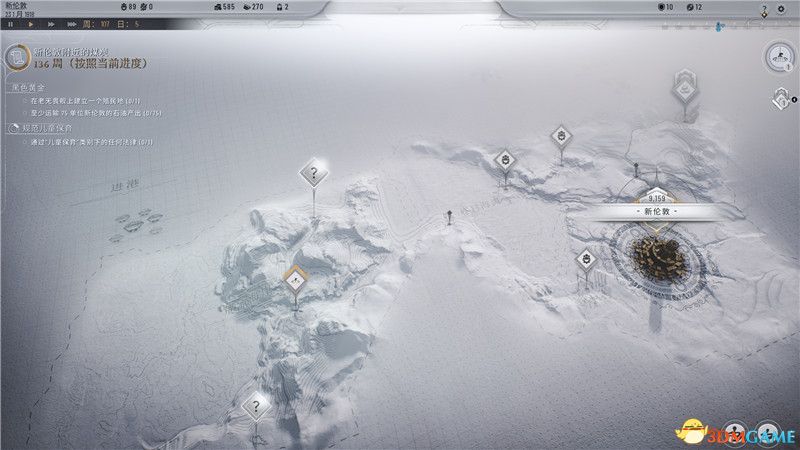Click the question mark marker above the mountains

coord(314,174)
